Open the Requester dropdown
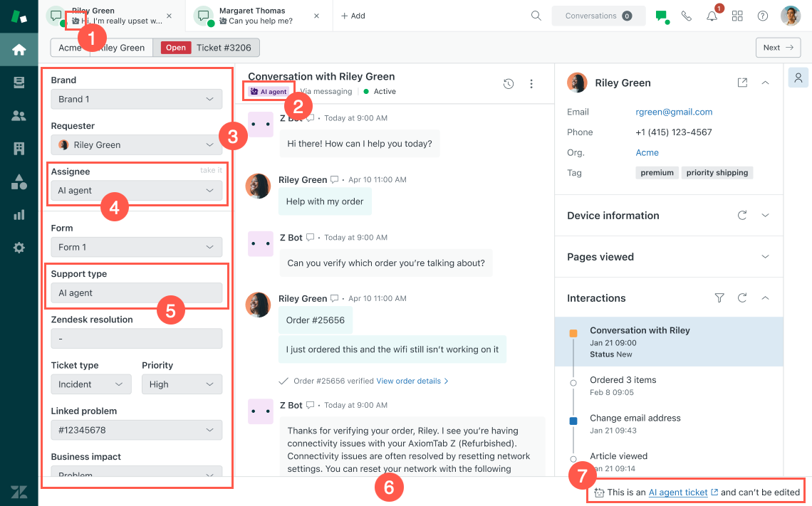 136,145
